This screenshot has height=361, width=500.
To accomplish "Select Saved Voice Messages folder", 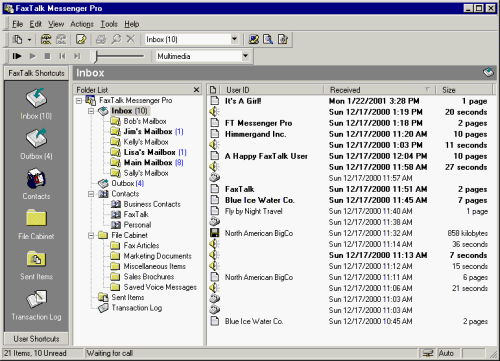I will [160, 287].
